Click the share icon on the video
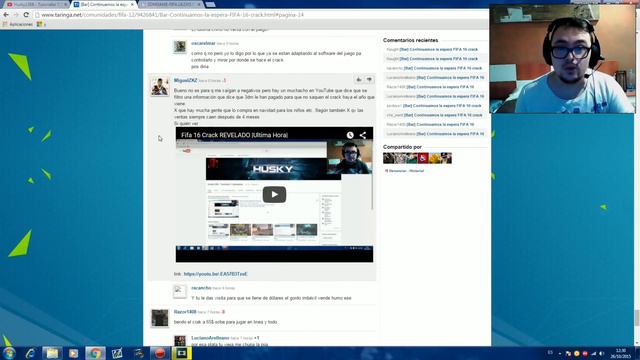Screen dimensions: 640x360 [363, 135]
